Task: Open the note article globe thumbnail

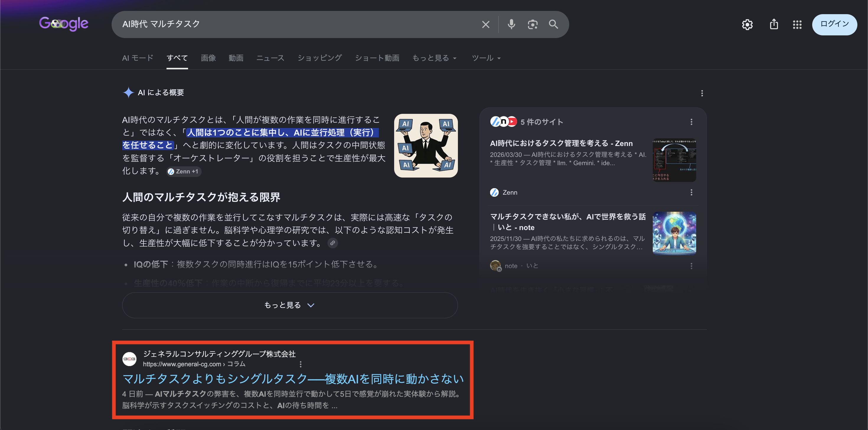Action: (674, 233)
